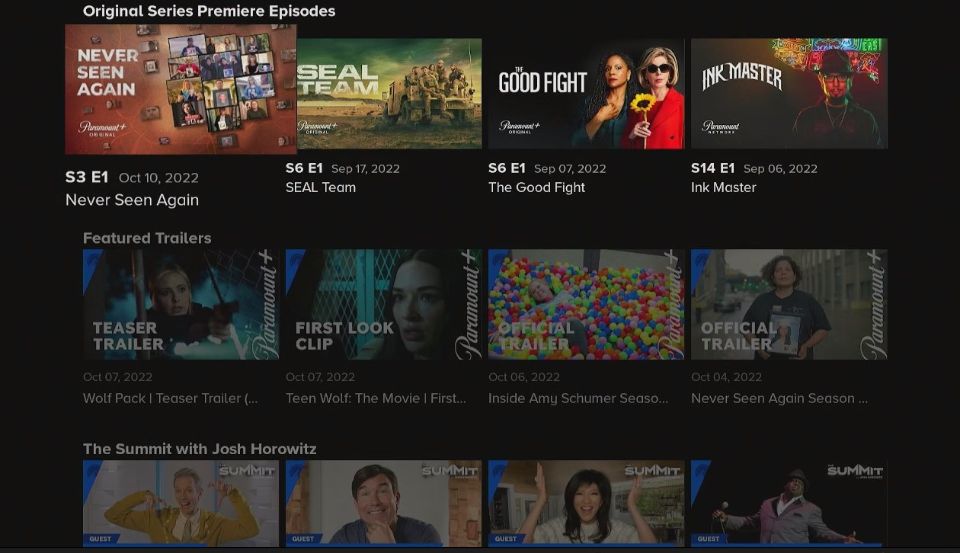Open the SEAL Team premiere thumbnail
960x553 pixels.
389,94
